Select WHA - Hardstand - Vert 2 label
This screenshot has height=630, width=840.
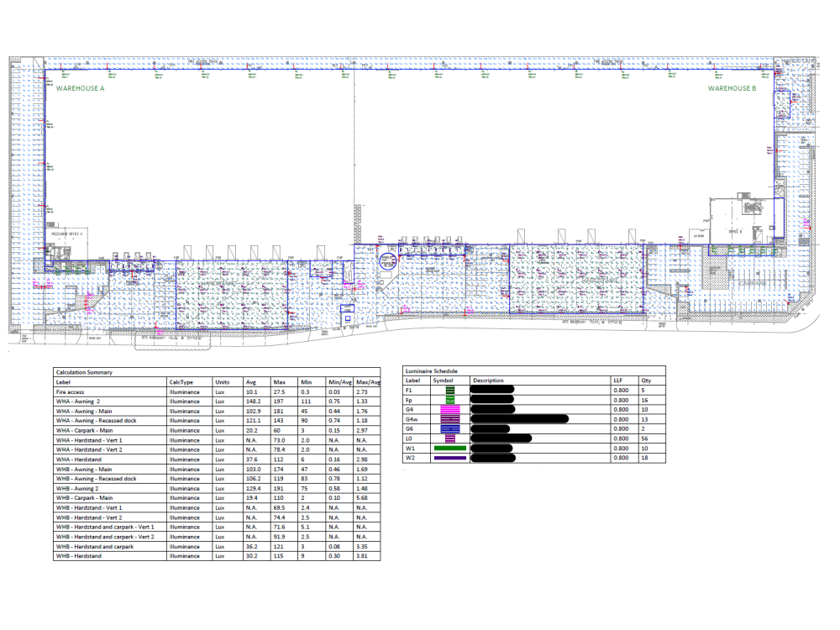pyautogui.click(x=89, y=450)
